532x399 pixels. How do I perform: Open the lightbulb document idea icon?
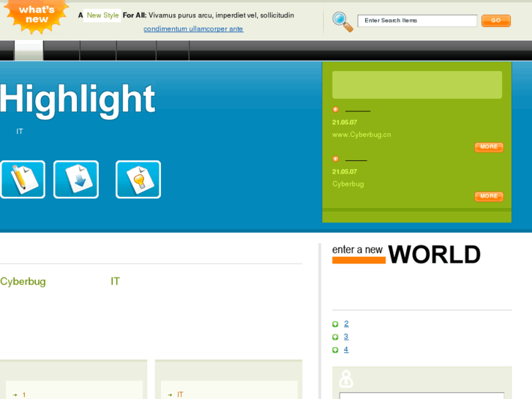pos(138,179)
